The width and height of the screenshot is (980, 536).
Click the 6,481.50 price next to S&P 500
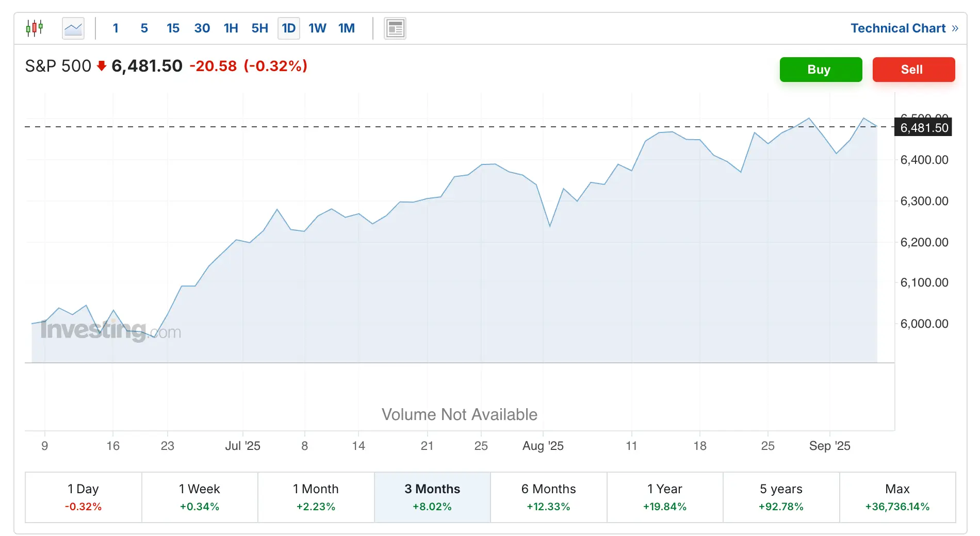click(147, 66)
